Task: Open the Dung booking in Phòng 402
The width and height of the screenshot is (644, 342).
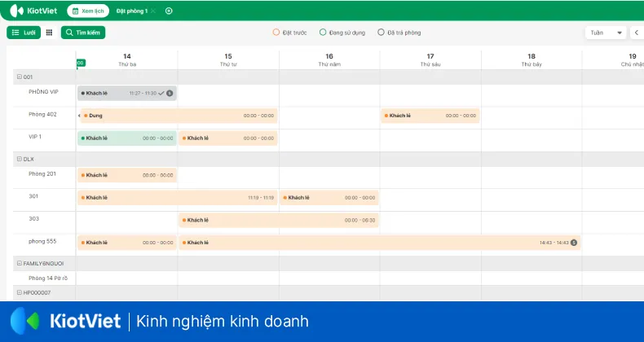Action: coord(179,116)
